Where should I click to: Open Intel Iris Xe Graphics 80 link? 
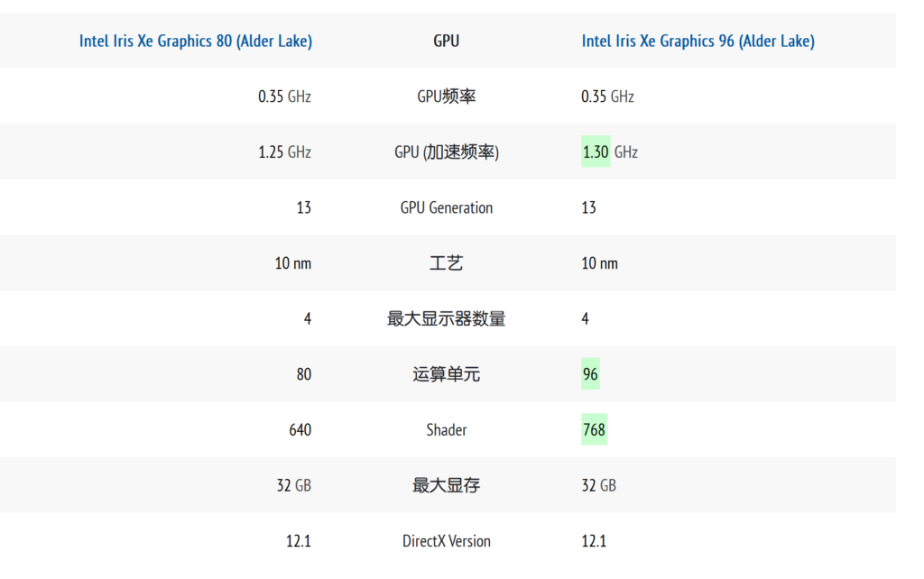[196, 41]
